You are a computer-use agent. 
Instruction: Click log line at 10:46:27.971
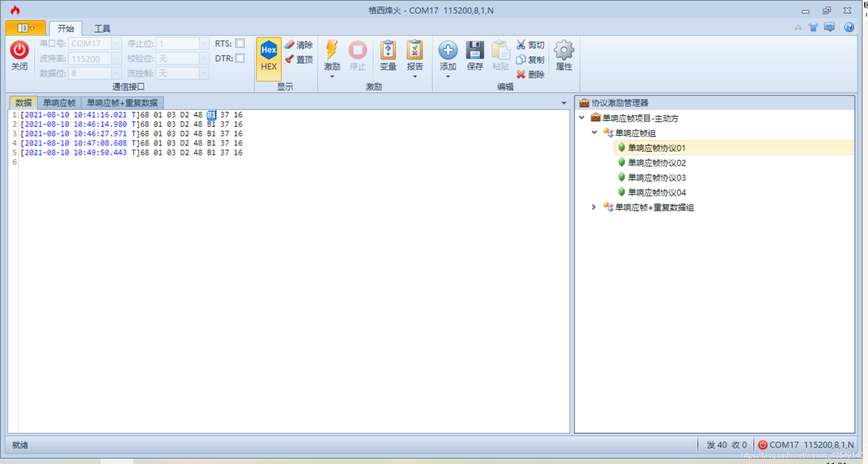tap(132, 134)
